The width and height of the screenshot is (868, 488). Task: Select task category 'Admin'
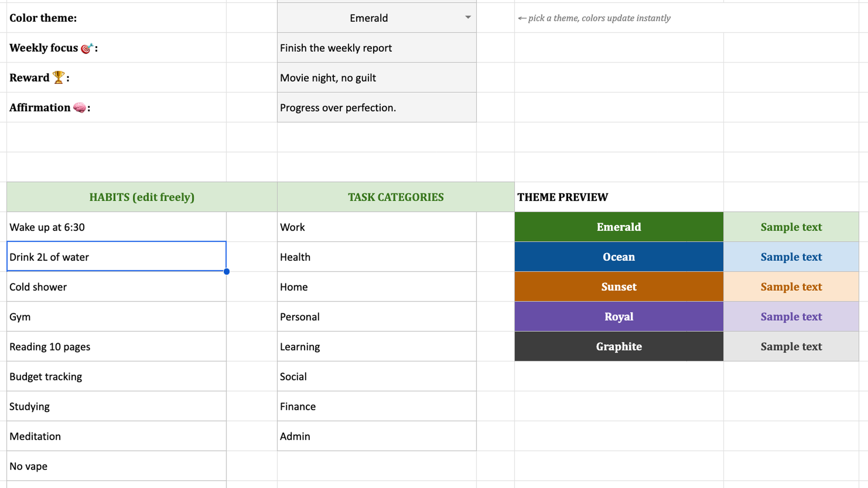tap(377, 436)
